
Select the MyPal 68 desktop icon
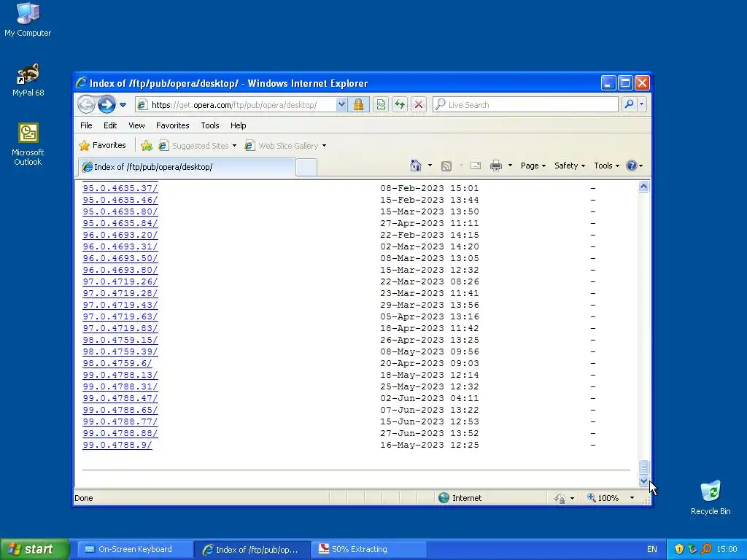point(28,79)
